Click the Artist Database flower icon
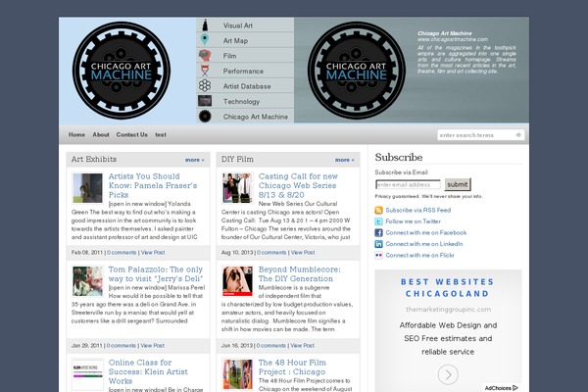The height and width of the screenshot is (392, 588). point(205,86)
